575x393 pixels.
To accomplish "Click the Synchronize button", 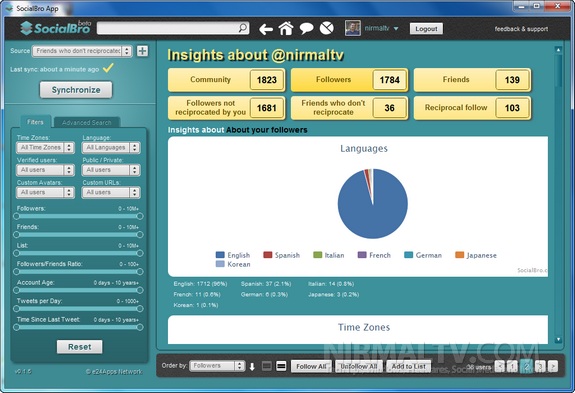I will point(76,90).
